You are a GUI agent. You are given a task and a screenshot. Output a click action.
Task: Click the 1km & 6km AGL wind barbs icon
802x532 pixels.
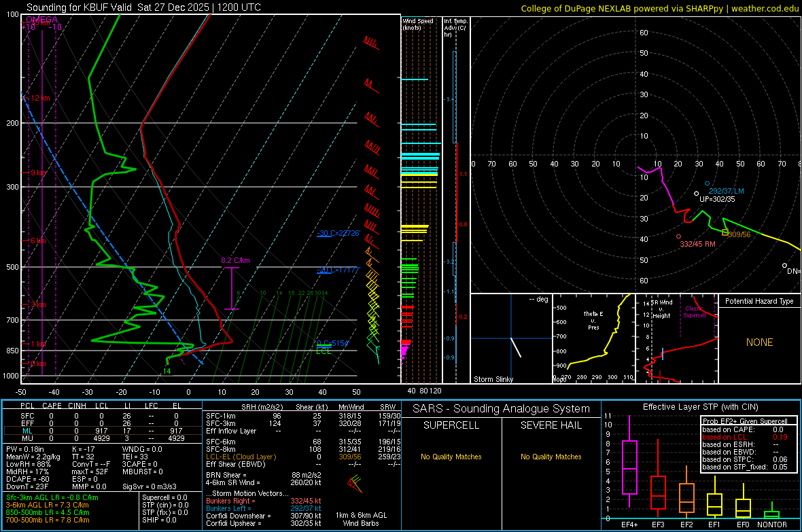pyautogui.click(x=354, y=483)
